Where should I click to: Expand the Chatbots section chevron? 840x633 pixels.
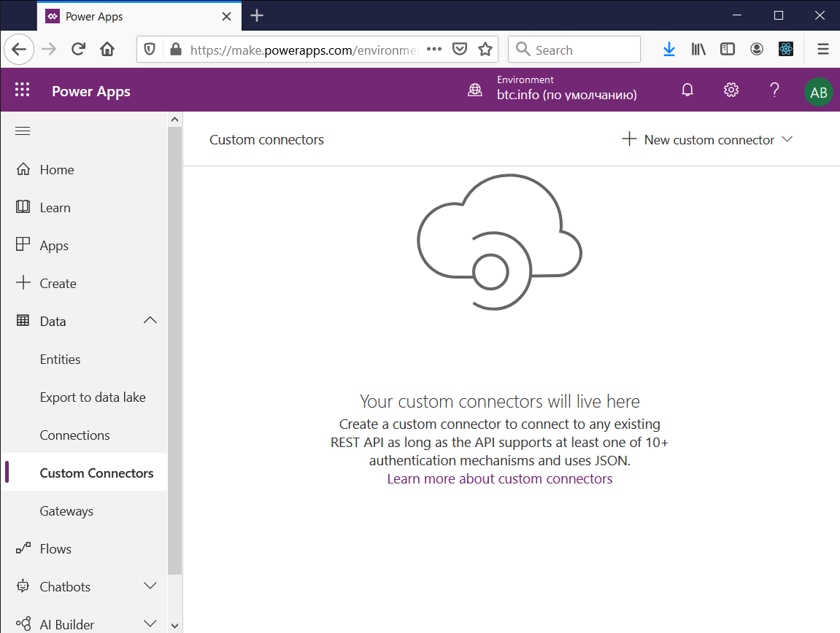tap(150, 586)
